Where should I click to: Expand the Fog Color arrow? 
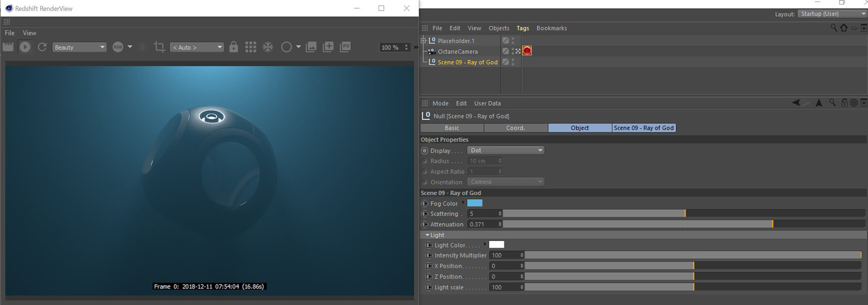pyautogui.click(x=463, y=202)
